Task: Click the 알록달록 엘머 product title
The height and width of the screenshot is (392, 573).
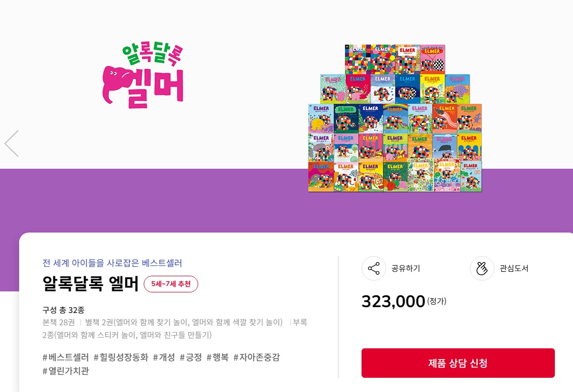Action: [x=91, y=284]
